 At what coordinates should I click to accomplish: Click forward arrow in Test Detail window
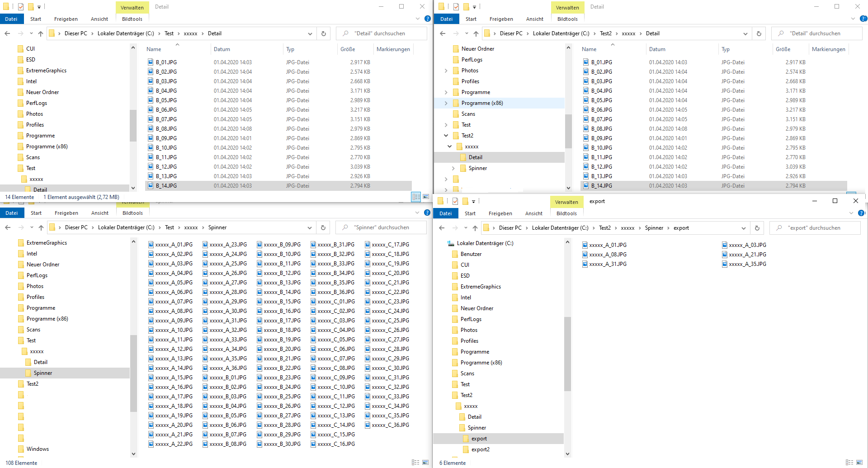(x=20, y=33)
